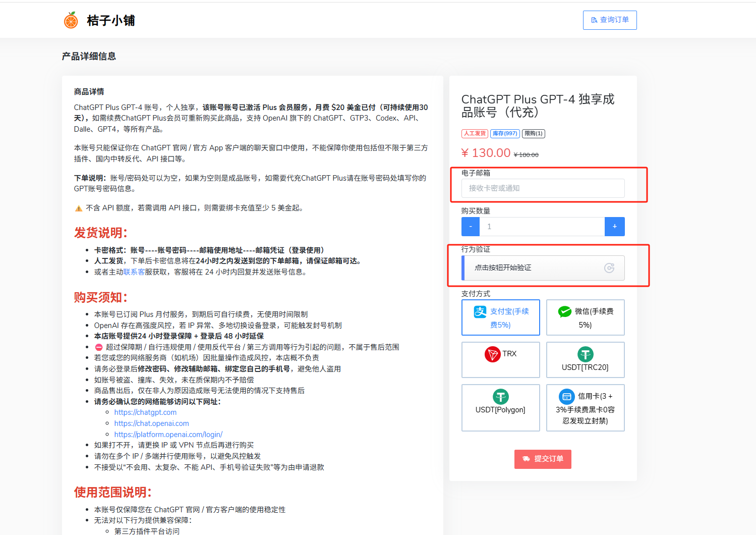Click the red TRX Tron icon
This screenshot has height=535, width=756.
[x=492, y=354]
